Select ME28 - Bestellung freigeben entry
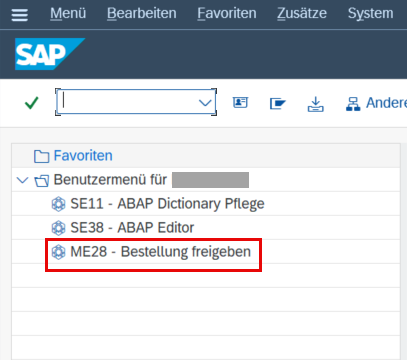The height and width of the screenshot is (360, 407). [160, 252]
